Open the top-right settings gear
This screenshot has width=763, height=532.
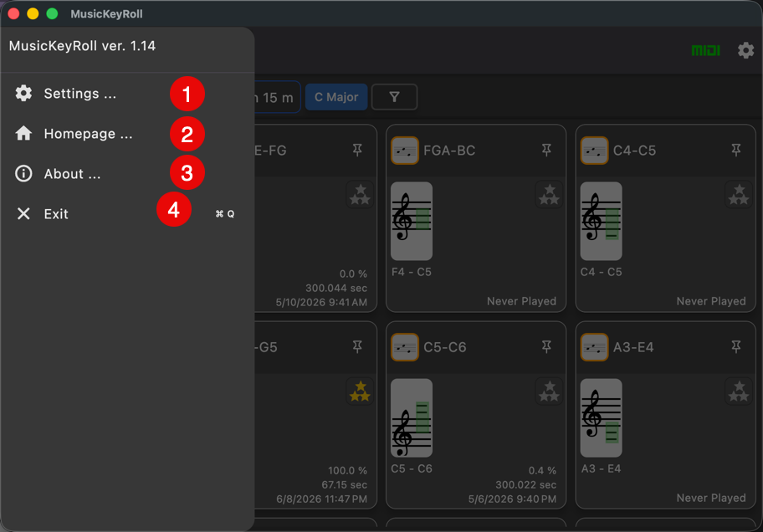745,50
